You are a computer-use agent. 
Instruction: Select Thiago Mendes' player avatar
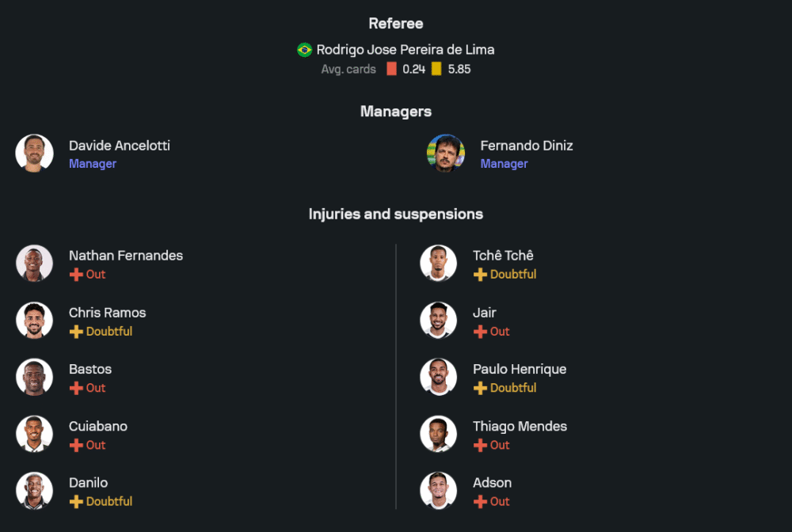[438, 435]
